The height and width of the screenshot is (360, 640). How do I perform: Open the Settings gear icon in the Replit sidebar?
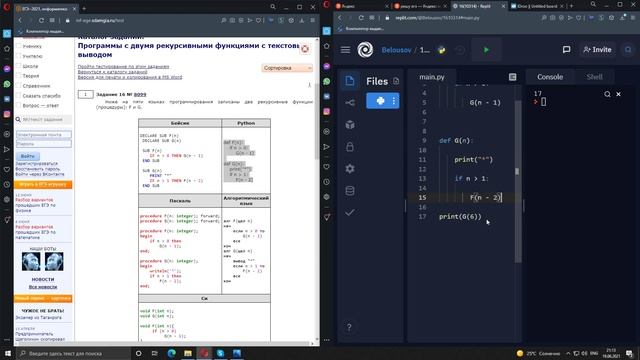pyautogui.click(x=350, y=169)
